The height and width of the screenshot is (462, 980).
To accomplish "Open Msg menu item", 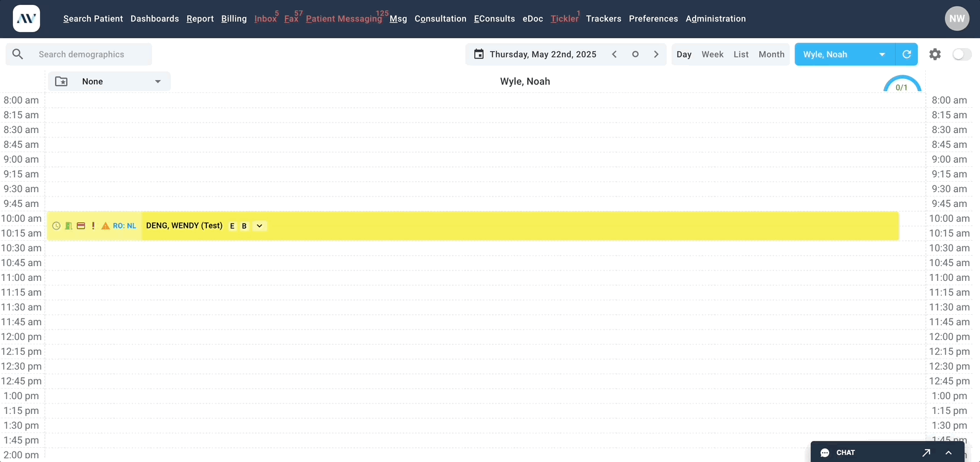I will 398,18.
